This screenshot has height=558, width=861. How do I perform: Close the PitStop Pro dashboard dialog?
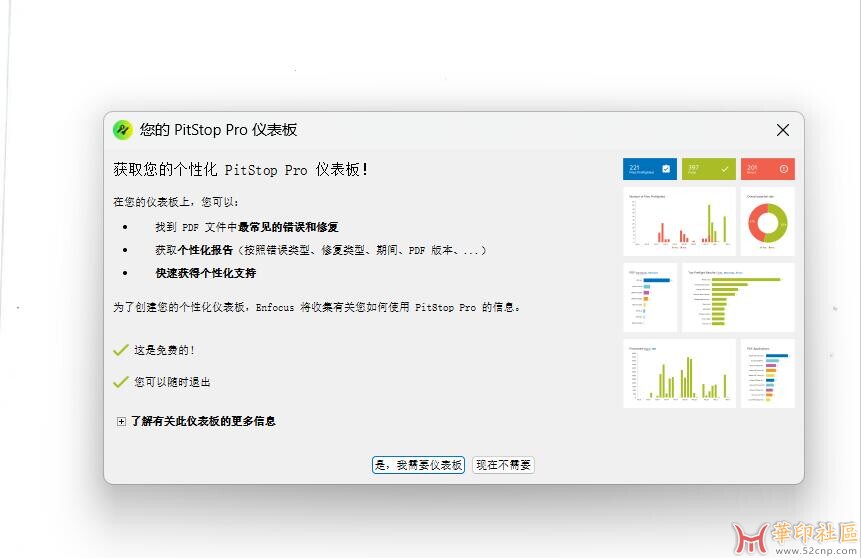coord(782,130)
